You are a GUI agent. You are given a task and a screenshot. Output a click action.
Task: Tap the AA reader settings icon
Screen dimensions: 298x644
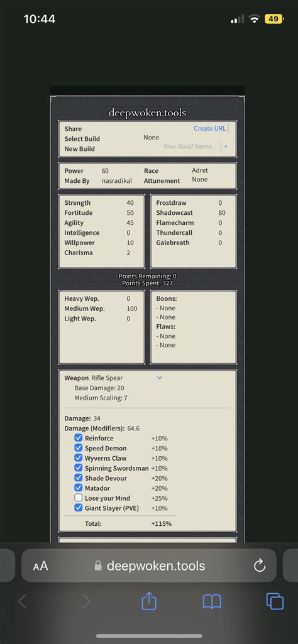(41, 566)
